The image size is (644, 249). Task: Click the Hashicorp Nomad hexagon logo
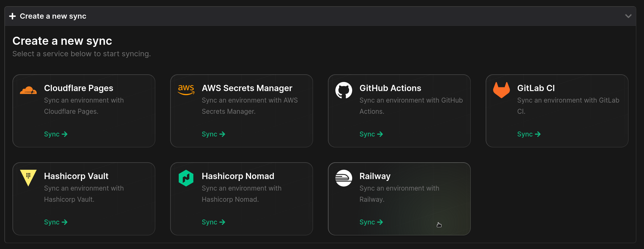(x=186, y=178)
